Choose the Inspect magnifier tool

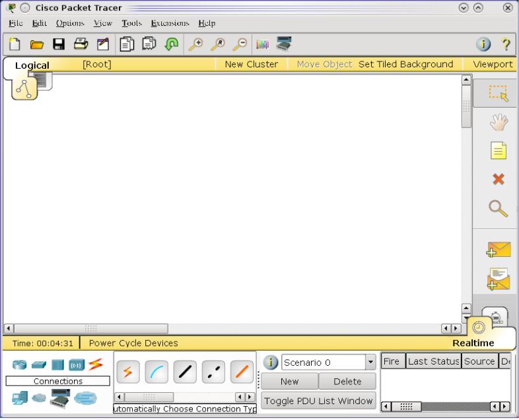point(498,209)
